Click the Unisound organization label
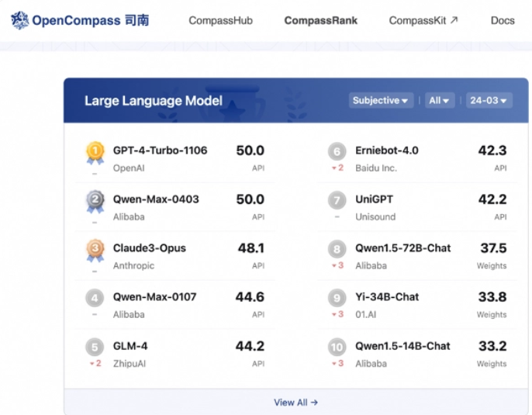 [x=375, y=217]
